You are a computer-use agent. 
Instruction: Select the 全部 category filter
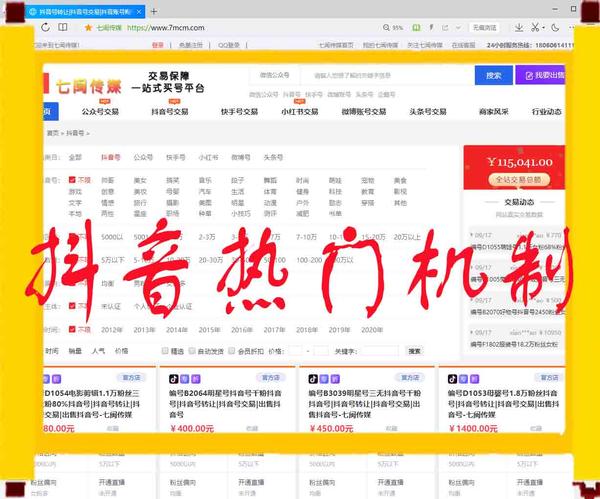click(75, 157)
